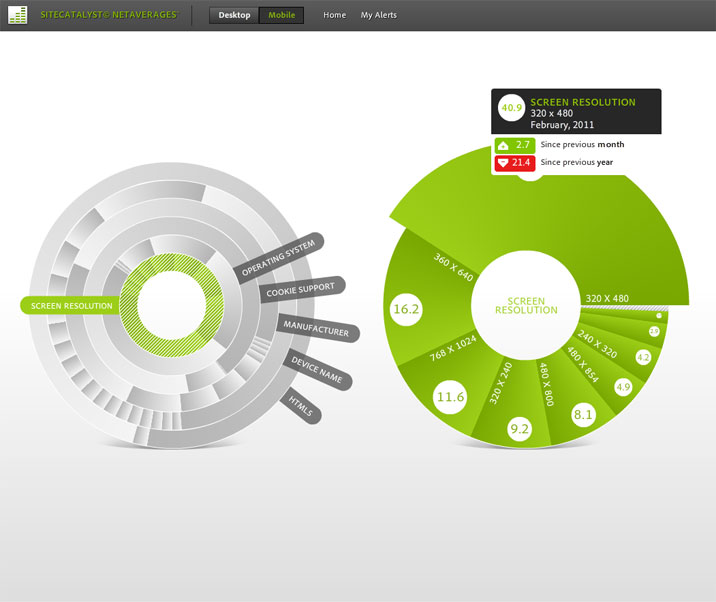
Task: Click the 9.2 value bubble
Action: coord(520,429)
